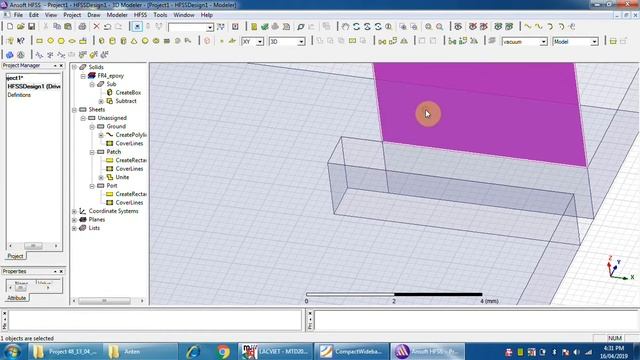Viewport: 640px width, 360px height.
Task: Open the Model selection dropdown
Action: 594,42
